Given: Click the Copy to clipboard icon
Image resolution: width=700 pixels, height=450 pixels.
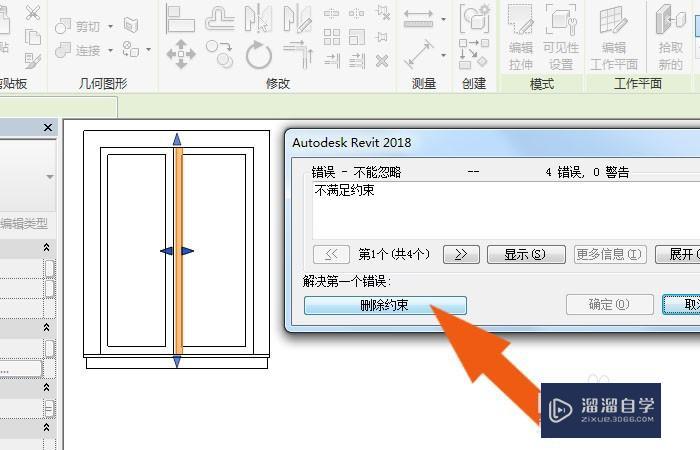Looking at the screenshot, I should (x=33, y=37).
